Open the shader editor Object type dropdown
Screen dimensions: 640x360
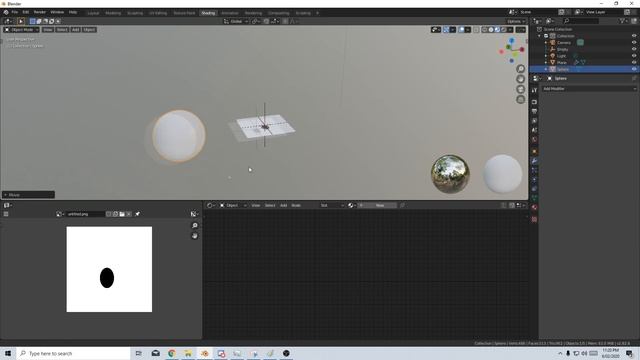[233, 205]
